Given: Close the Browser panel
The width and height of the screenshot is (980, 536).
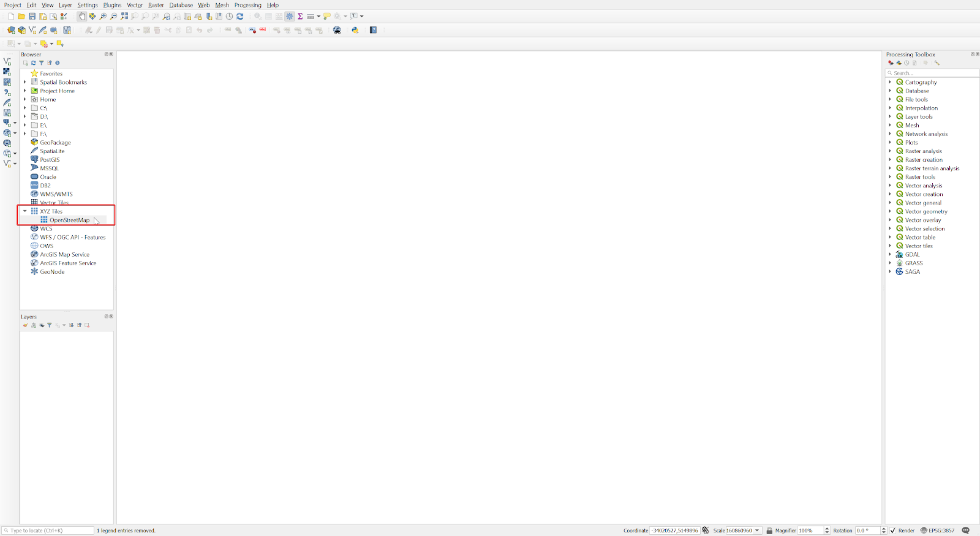Looking at the screenshot, I should (x=111, y=54).
